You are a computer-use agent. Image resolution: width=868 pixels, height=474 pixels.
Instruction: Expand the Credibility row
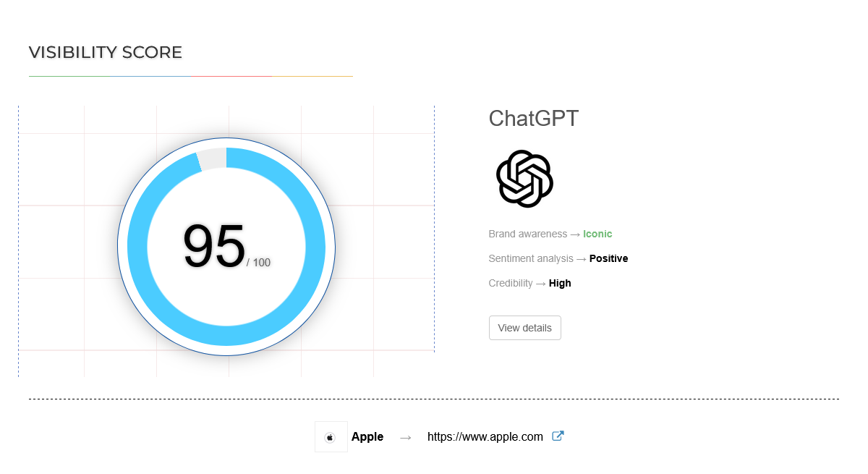(x=529, y=283)
